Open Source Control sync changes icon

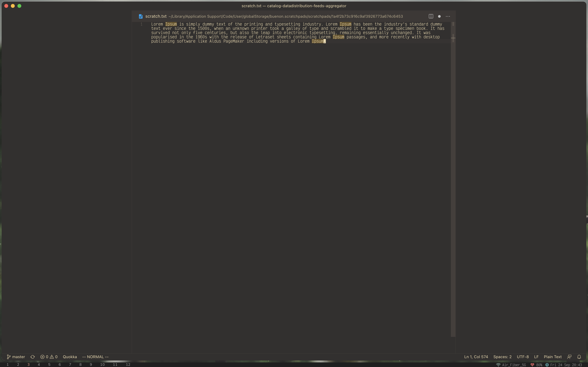[33, 357]
